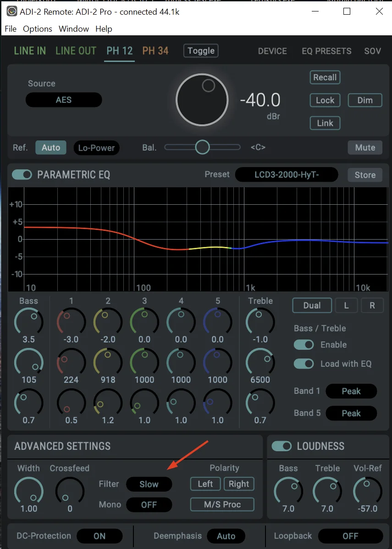Image resolution: width=392 pixels, height=549 pixels.
Task: Disable the Bass / Treble Enable switch
Action: (304, 345)
